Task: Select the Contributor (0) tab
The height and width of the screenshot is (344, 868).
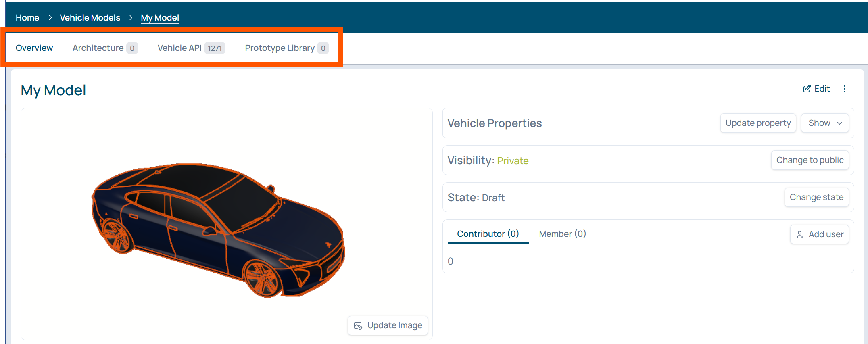Action: click(x=488, y=234)
